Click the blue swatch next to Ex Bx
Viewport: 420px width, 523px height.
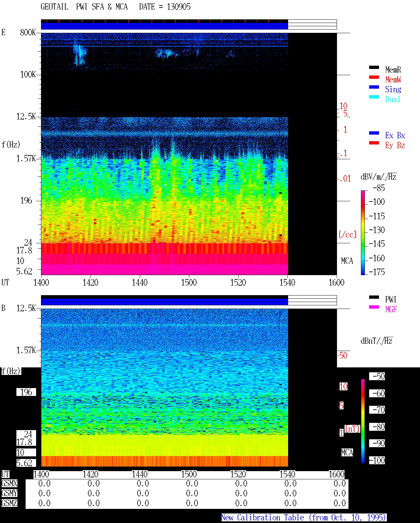coord(374,133)
